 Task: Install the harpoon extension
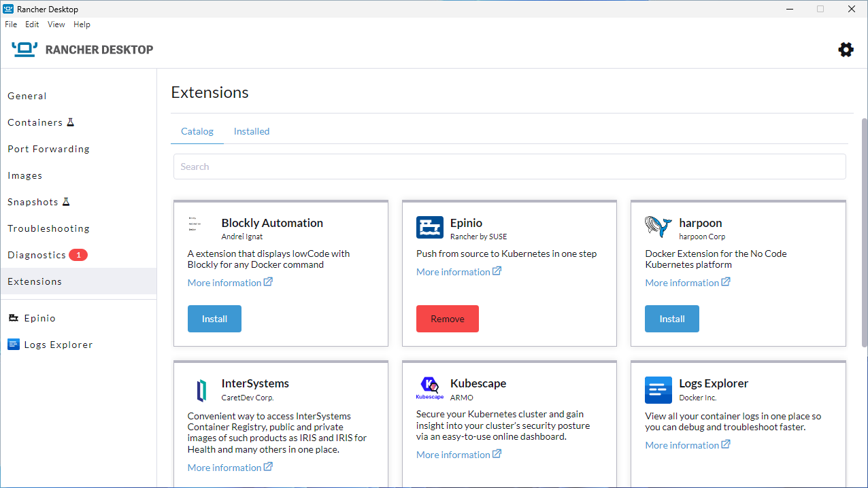(x=672, y=319)
